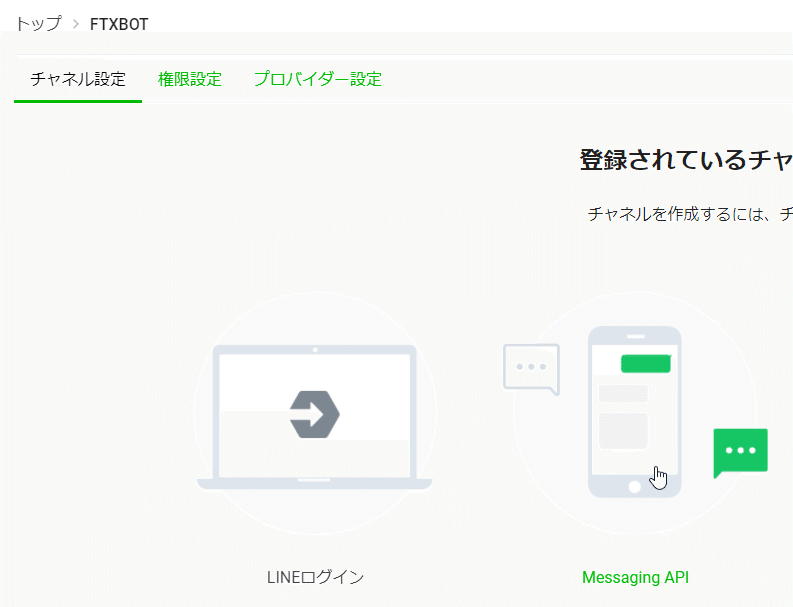Viewport: 793px width, 607px height.
Task: Open the トップ breadcrumb link
Action: (x=38, y=24)
